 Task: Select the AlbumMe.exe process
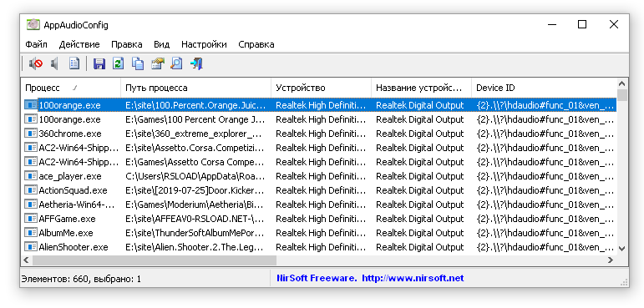pyautogui.click(x=66, y=233)
